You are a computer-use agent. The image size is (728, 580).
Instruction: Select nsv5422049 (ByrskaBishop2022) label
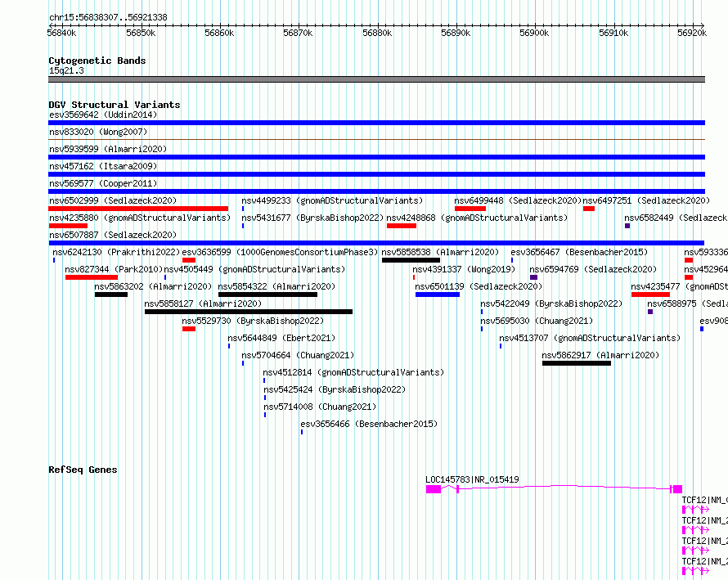coord(551,303)
